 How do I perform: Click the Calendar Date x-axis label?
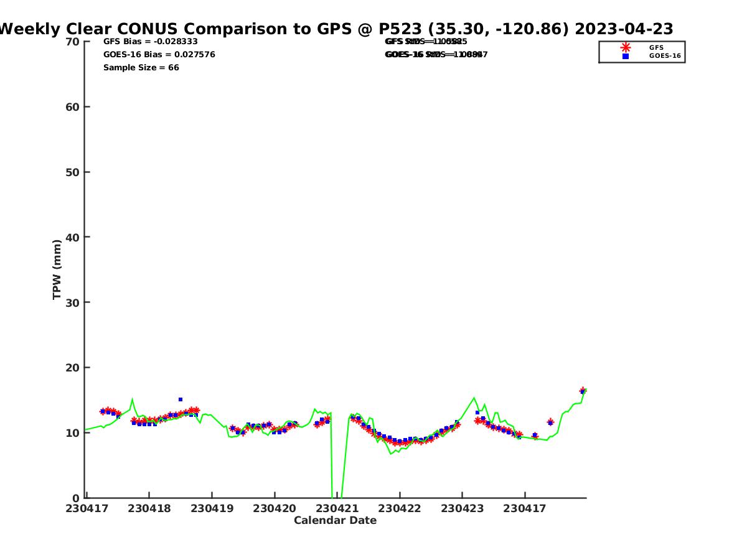pos(335,520)
